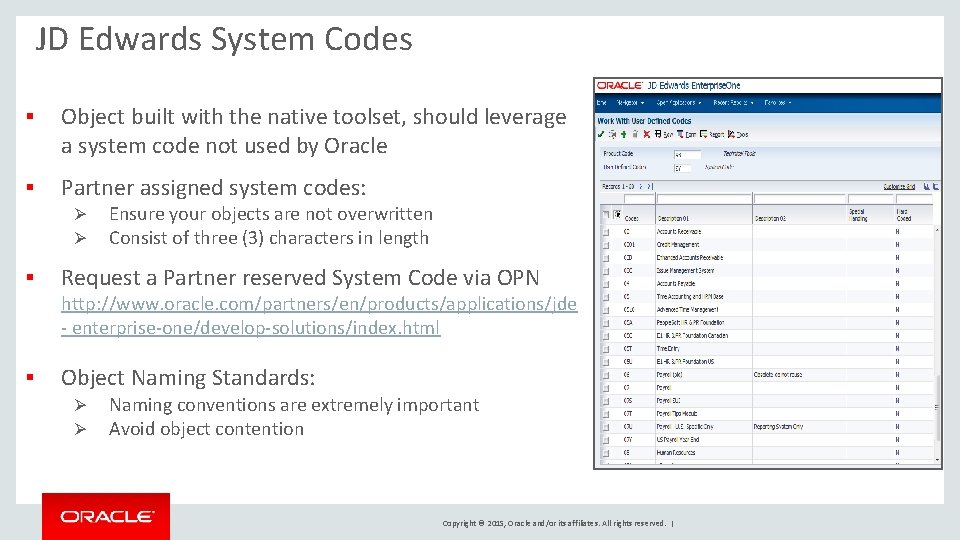Click grid row selector icon beside Codes header
Screen dimensions: 960x540
tap(617, 214)
